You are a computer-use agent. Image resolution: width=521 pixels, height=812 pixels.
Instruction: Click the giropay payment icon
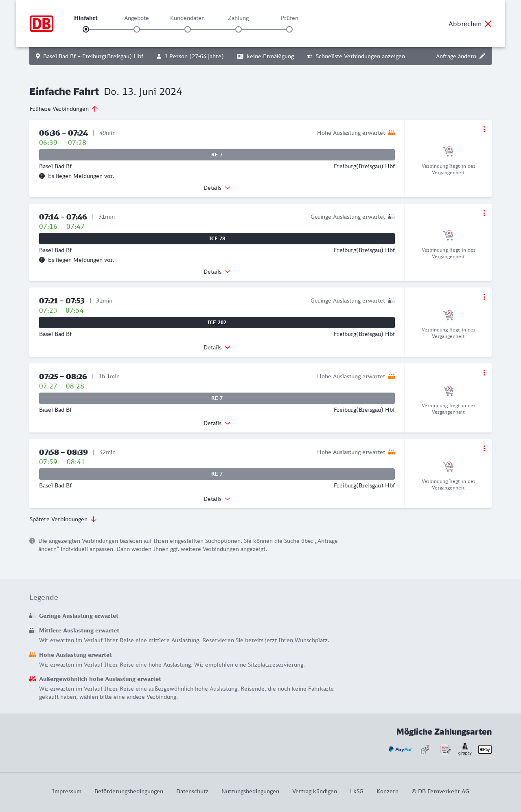click(465, 749)
